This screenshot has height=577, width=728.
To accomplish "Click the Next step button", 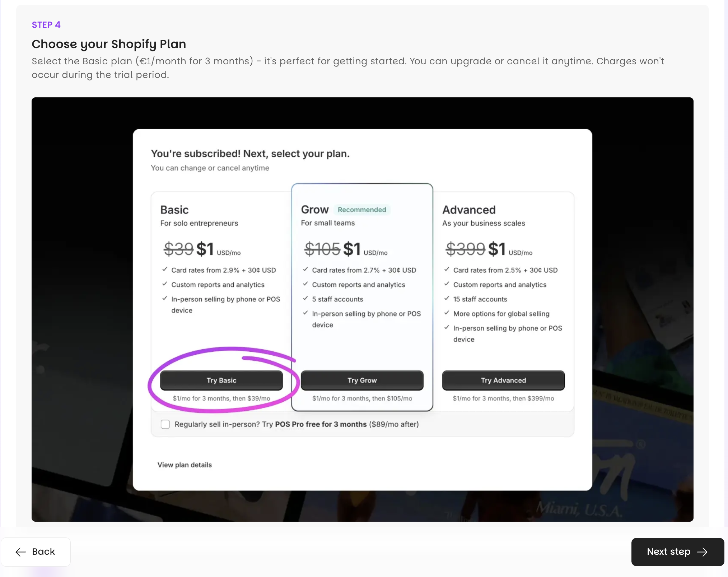I will pyautogui.click(x=677, y=552).
